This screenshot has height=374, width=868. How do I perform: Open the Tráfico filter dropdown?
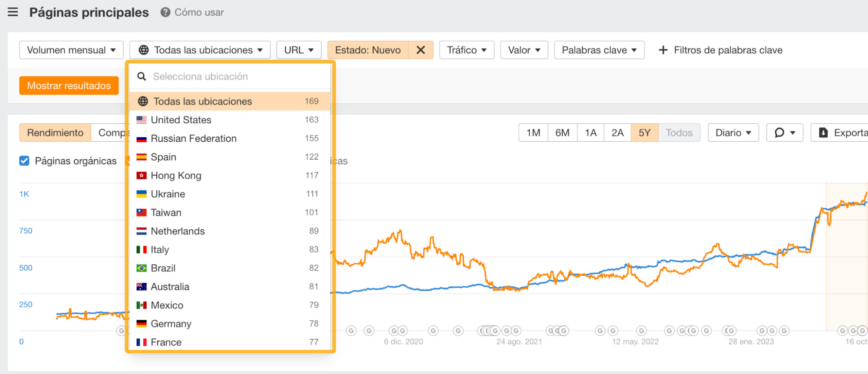point(466,50)
